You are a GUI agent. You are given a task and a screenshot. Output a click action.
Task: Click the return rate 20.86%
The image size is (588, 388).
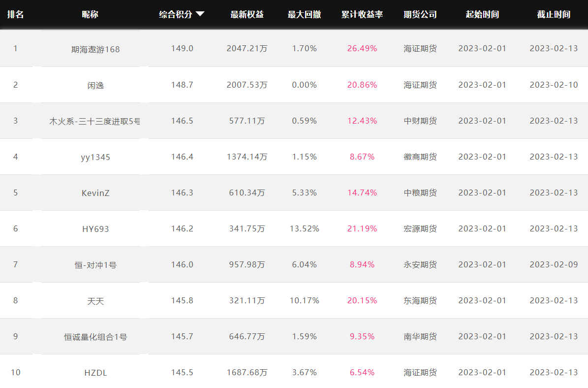[x=362, y=85]
